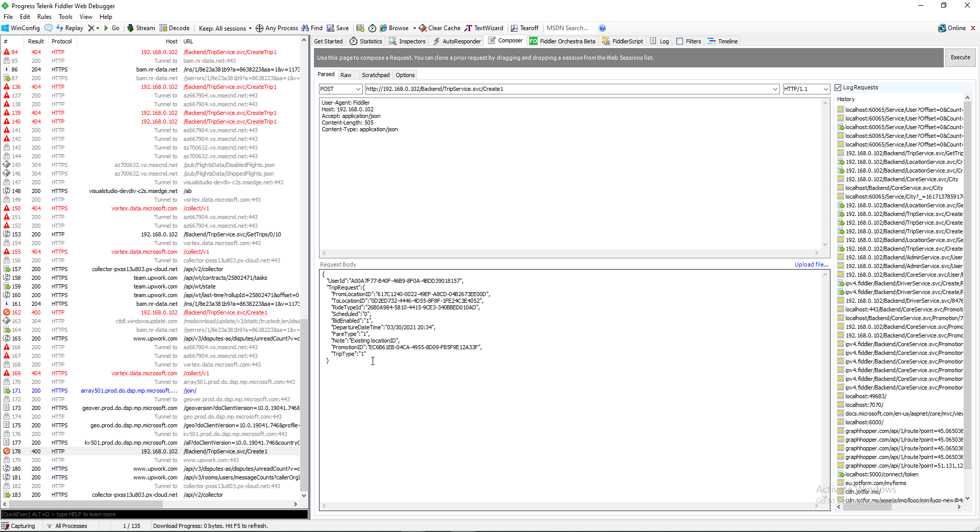980x532 pixels.
Task: Open Find sessions binoculars tool
Action: pos(312,28)
